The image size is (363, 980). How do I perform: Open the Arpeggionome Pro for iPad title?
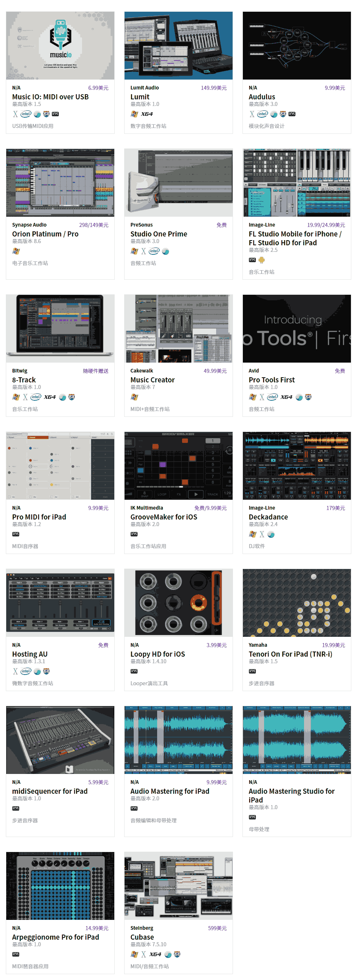point(56,937)
